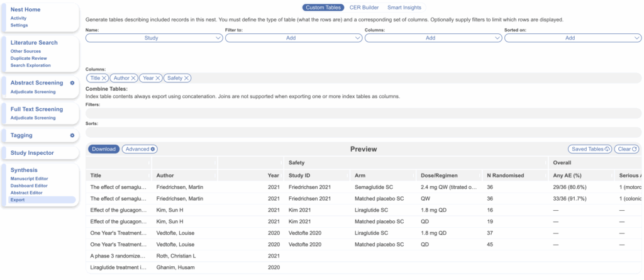Open Saved Tables list
Viewport: 644px width, 280px height.
click(x=589, y=149)
